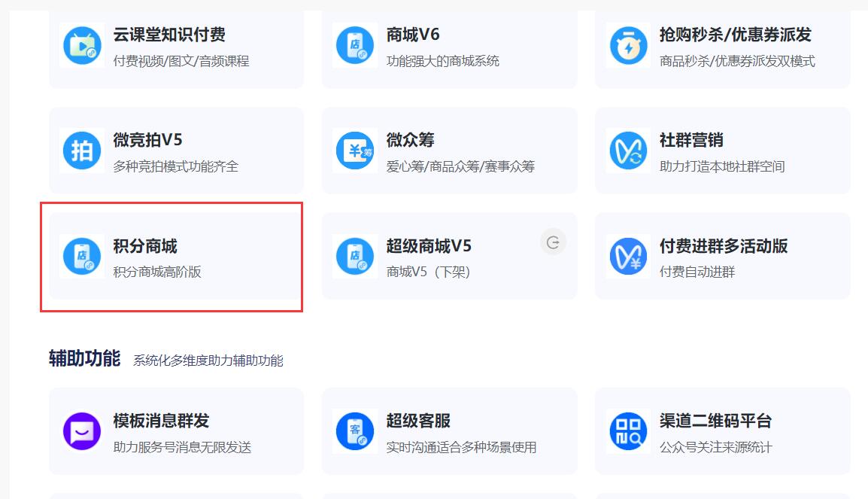The height and width of the screenshot is (499, 868).
Task: Open the 付费进群多活动版 title
Action: (724, 246)
